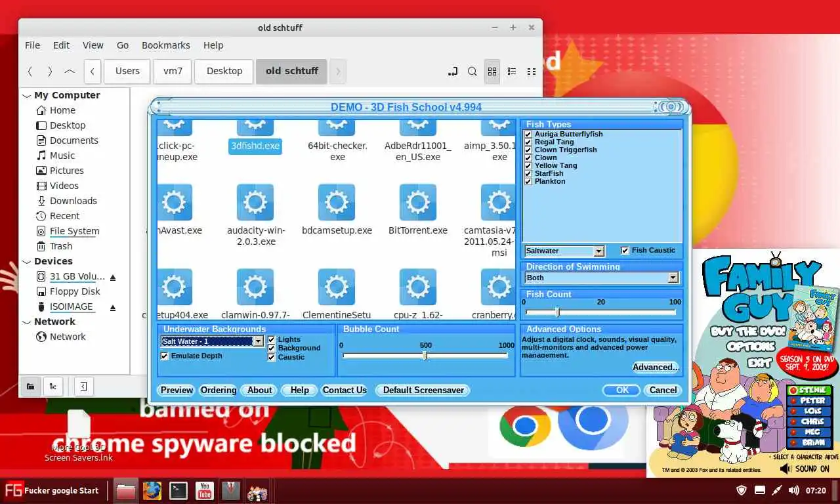The image size is (840, 504).
Task: Click the shield icon in the system tray
Action: point(742,490)
